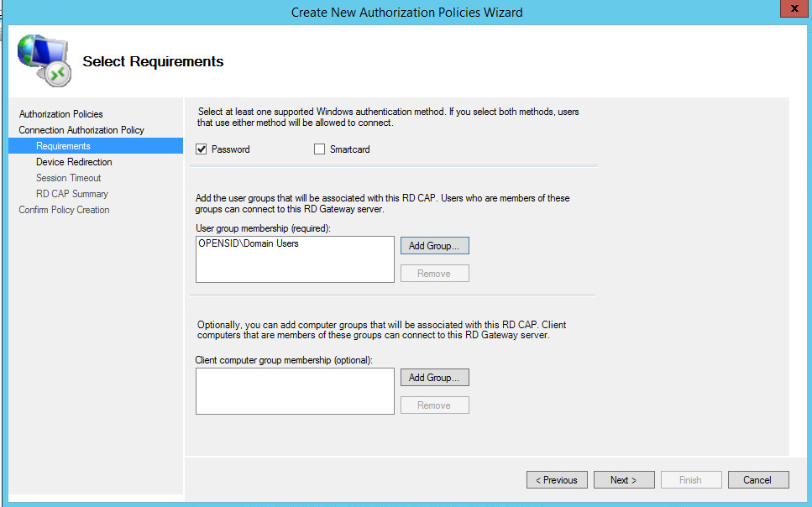Open the RD CAP Summary step

(71, 194)
